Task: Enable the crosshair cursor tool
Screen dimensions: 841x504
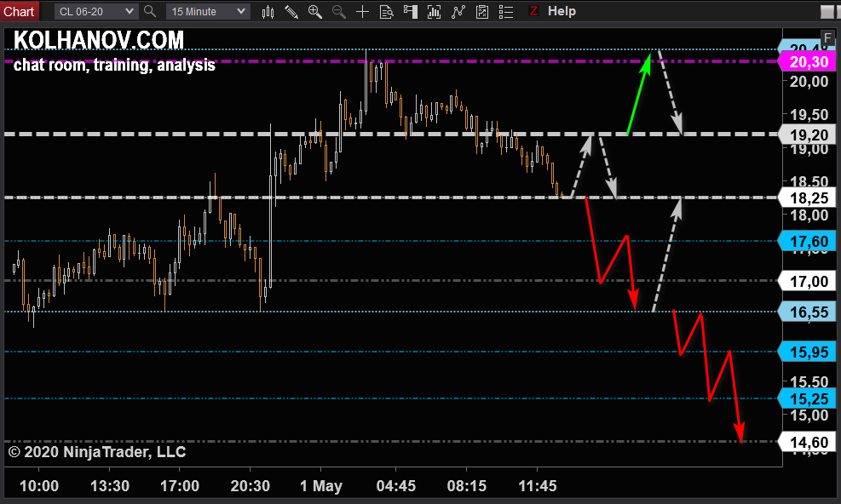Action: click(x=362, y=11)
